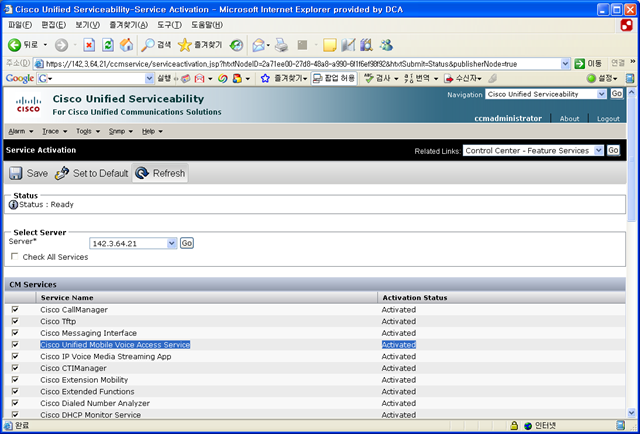The height and width of the screenshot is (434, 640).
Task: Uncheck Cisco Extended Functions checkbox
Action: [15, 391]
